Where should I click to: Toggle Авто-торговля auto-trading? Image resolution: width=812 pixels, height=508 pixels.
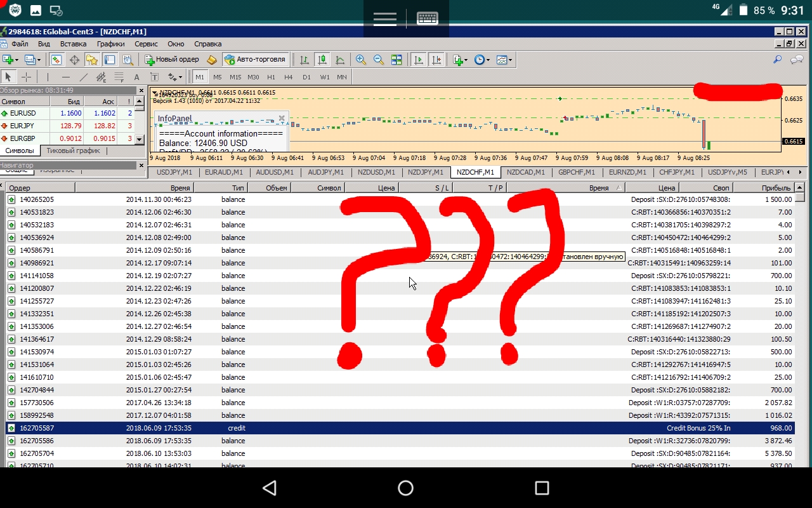256,60
